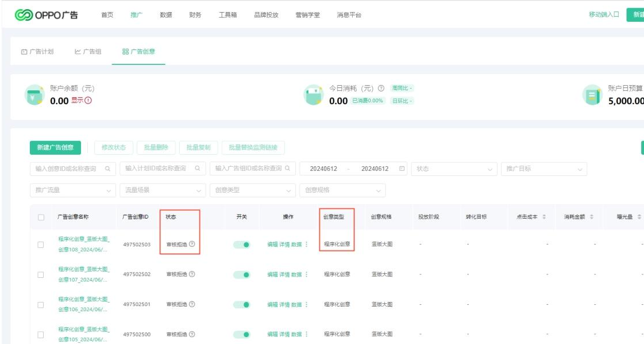Viewport: 644px width, 344px height.
Task: Open more-actions dots for row 497502502
Action: point(306,274)
